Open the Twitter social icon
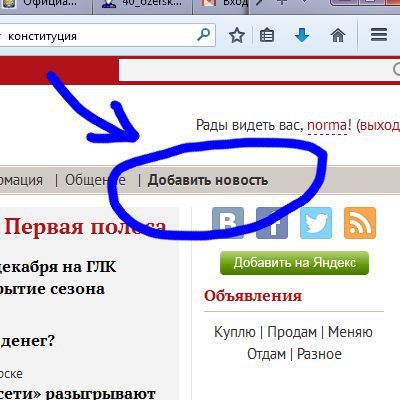 coord(316,223)
